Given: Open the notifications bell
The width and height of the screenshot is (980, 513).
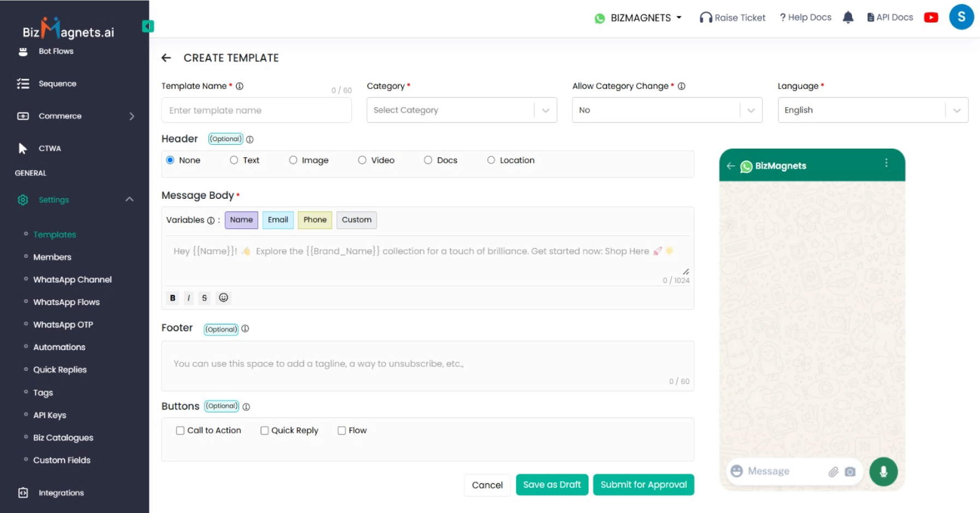Looking at the screenshot, I should (848, 17).
